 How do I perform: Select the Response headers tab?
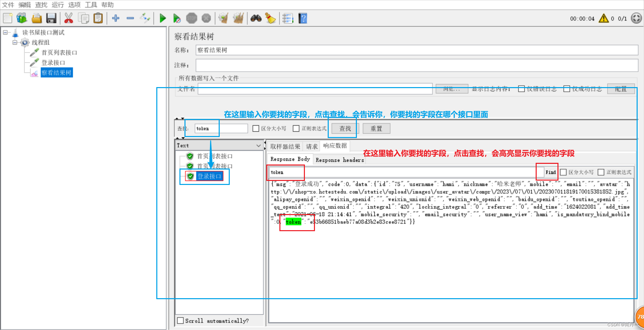point(340,160)
